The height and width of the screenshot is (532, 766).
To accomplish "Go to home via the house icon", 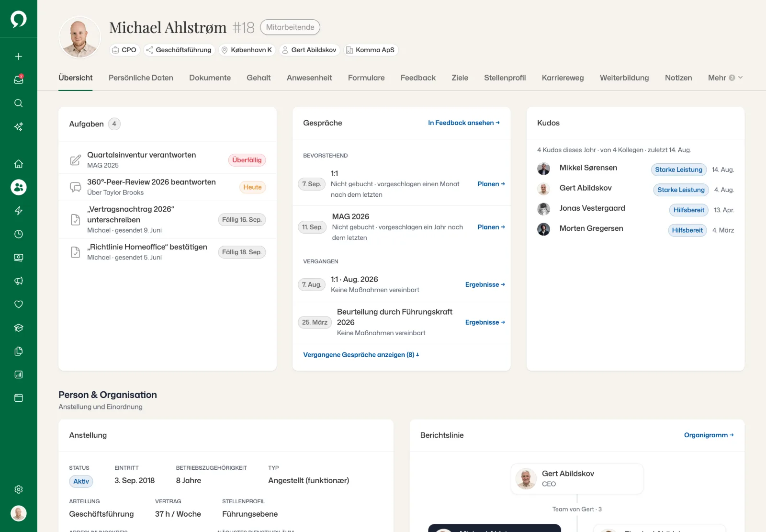I will click(19, 164).
